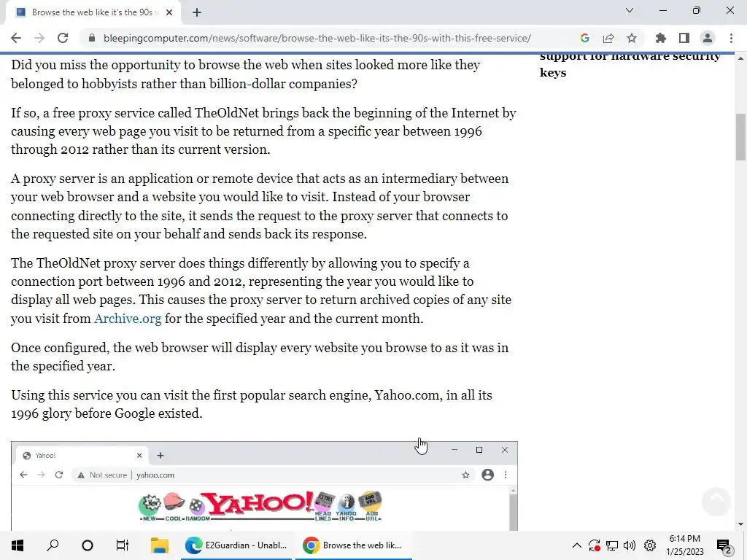This screenshot has height=560, width=747.
Task: Click the address bar URL
Action: [x=317, y=38]
